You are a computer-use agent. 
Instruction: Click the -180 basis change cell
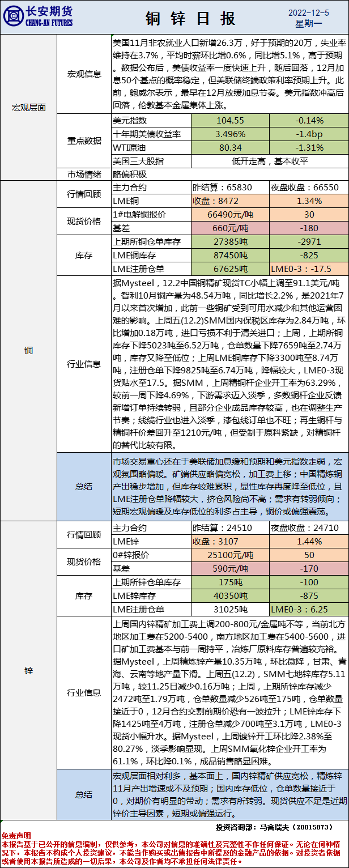point(309,228)
